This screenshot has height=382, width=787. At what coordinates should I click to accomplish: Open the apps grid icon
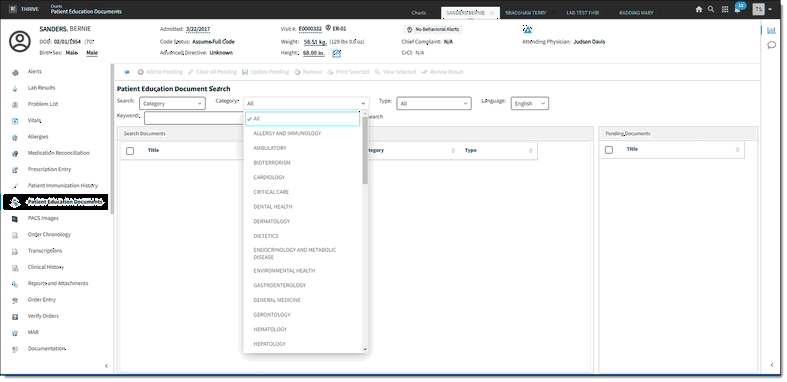725,9
